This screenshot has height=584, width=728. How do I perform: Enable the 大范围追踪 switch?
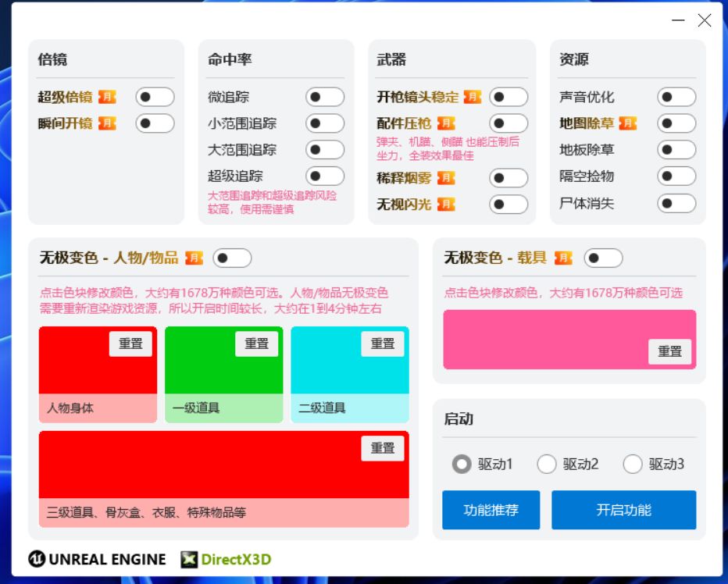325,150
